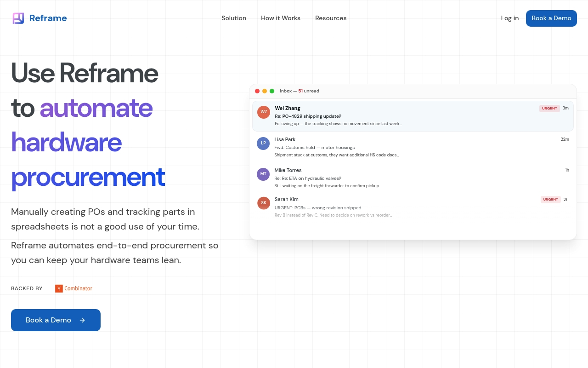Open the Resources menu item
Viewport: 588px width, 368px height.
(x=331, y=18)
